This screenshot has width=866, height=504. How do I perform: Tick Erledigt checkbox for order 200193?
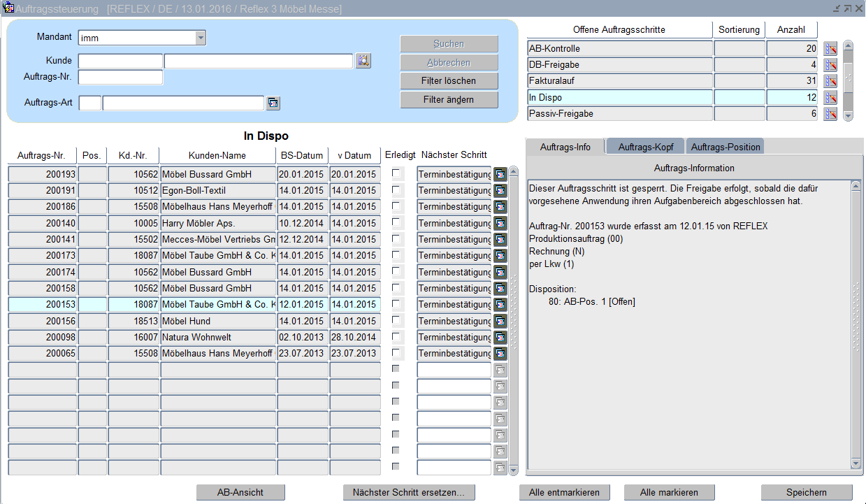[x=397, y=173]
